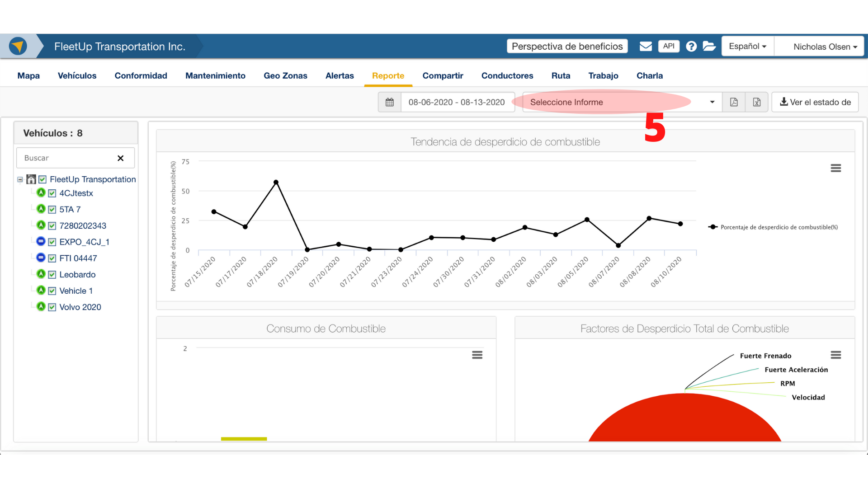868x488 pixels.
Task: Open the Seleccione Informe dropdown
Action: click(x=622, y=102)
